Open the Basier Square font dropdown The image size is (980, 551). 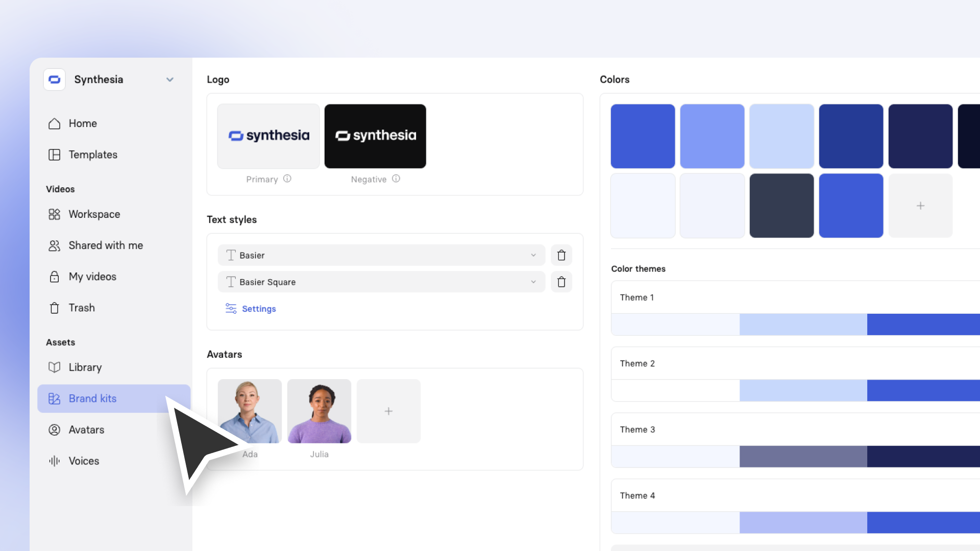point(381,282)
